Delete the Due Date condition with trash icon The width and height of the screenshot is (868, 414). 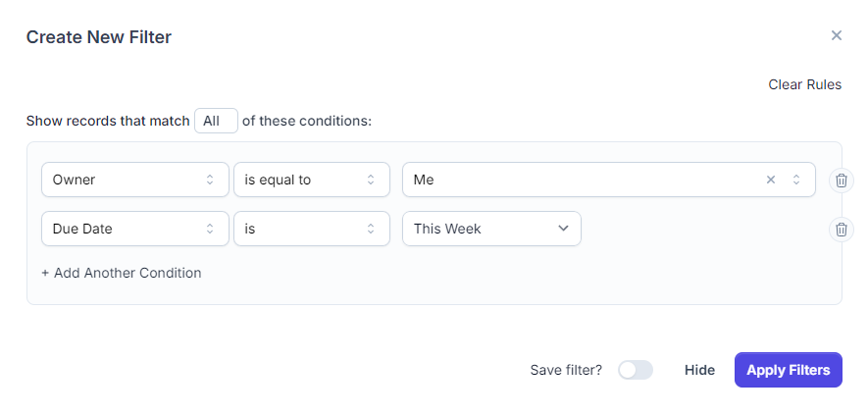pyautogui.click(x=841, y=230)
